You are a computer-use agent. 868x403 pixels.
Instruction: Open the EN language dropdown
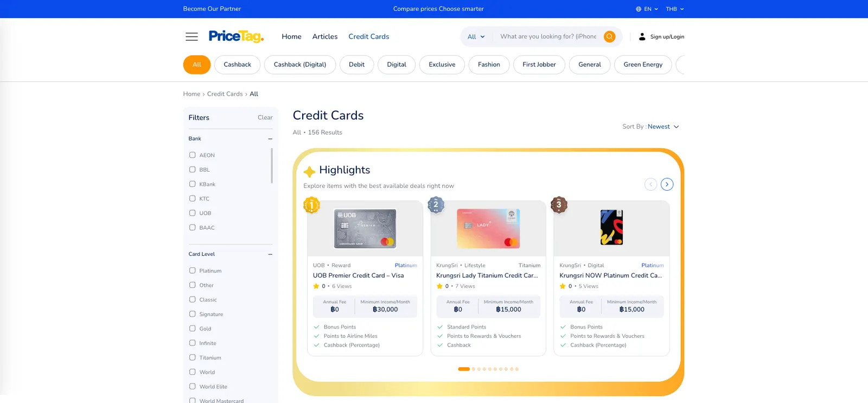tap(647, 9)
